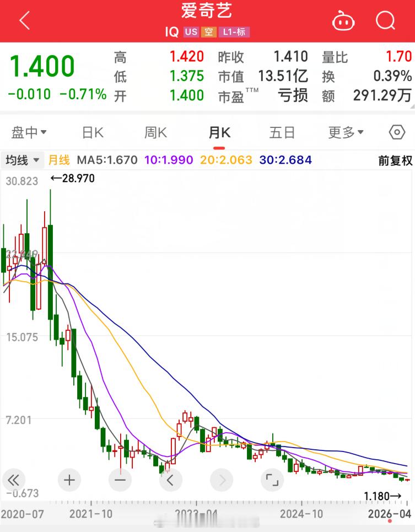Screen dimensions: 415x532
Task: Open the robot assistant icon
Action: coord(343,21)
